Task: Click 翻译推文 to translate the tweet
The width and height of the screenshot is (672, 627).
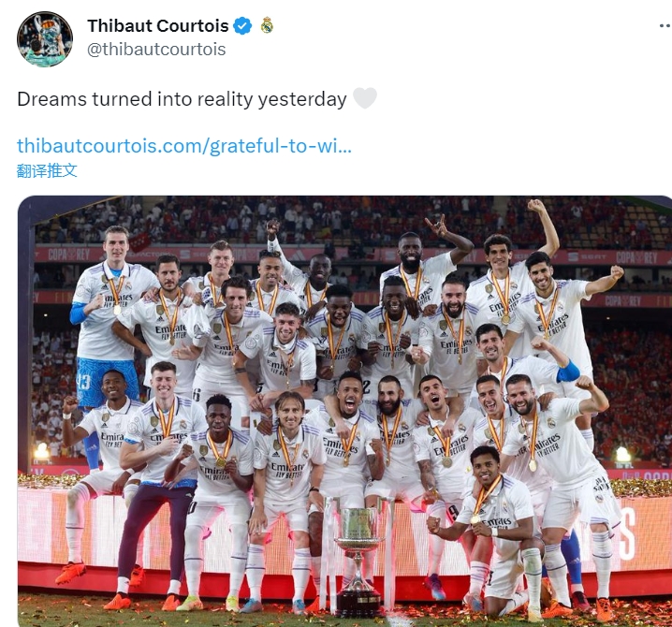Action: click(x=47, y=170)
